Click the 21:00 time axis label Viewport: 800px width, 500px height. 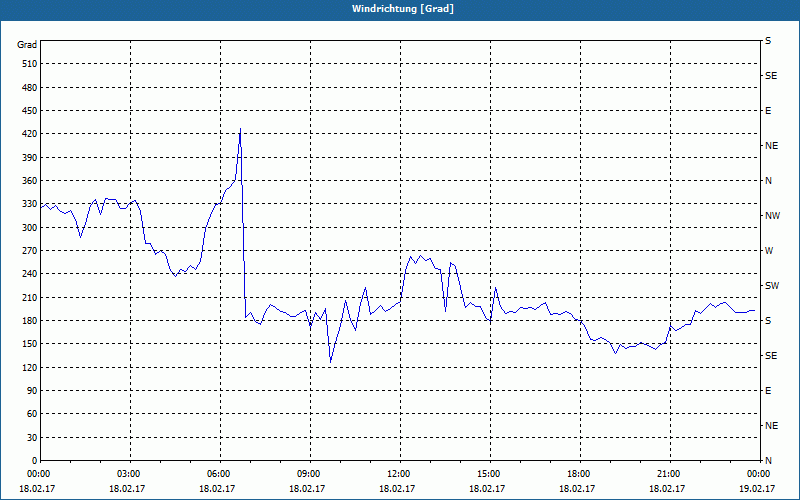(x=670, y=474)
